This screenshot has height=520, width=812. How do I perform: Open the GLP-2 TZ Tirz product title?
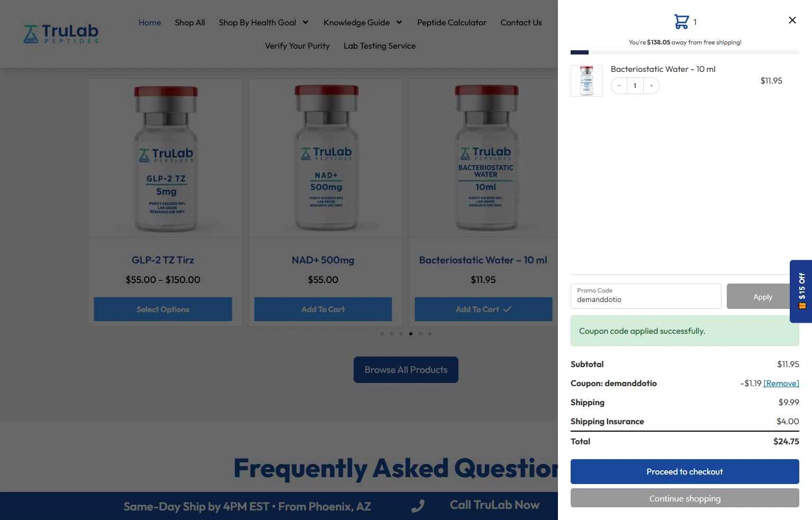pos(163,260)
